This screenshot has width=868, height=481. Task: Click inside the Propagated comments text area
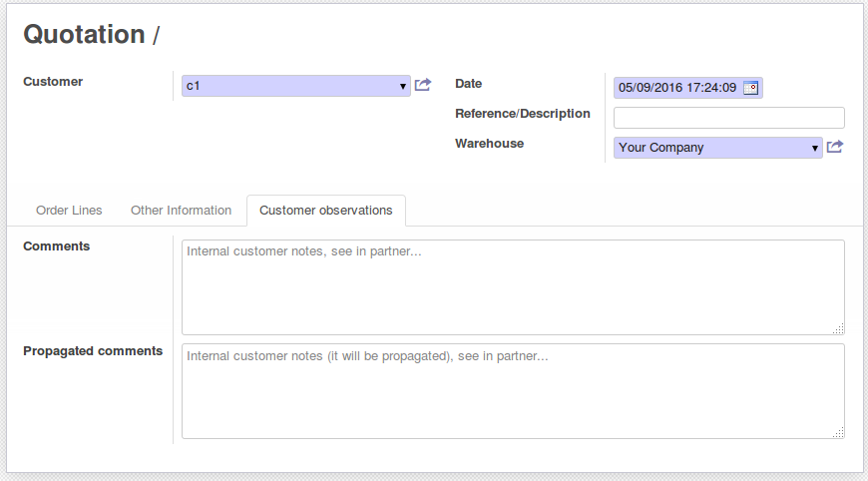[513, 391]
